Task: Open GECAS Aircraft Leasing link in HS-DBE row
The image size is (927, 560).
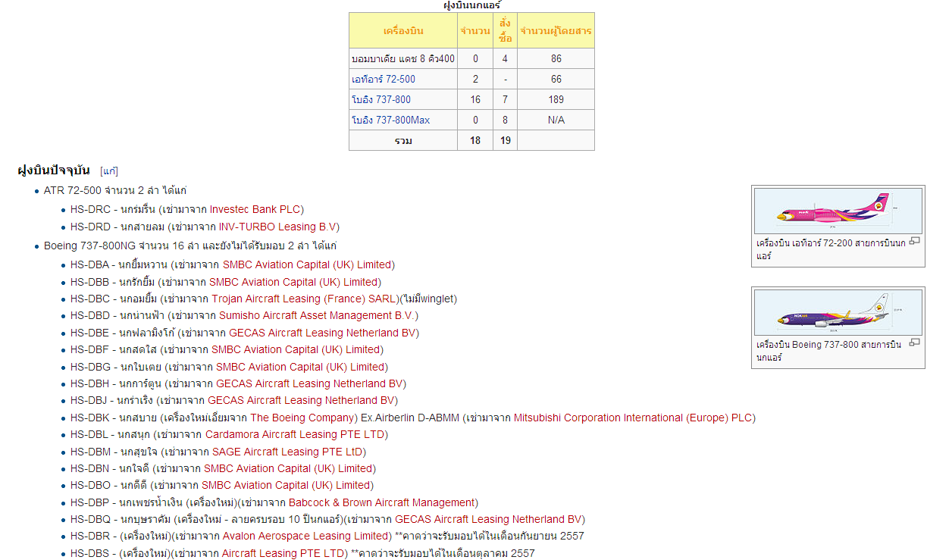Action: (322, 333)
